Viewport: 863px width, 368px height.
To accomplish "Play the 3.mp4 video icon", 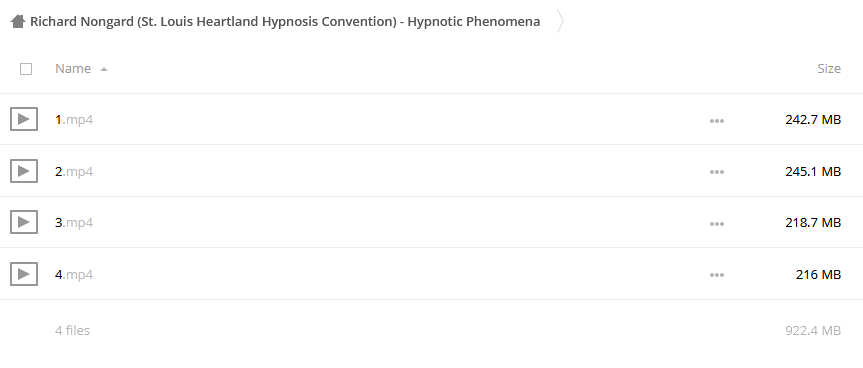I will tap(24, 222).
